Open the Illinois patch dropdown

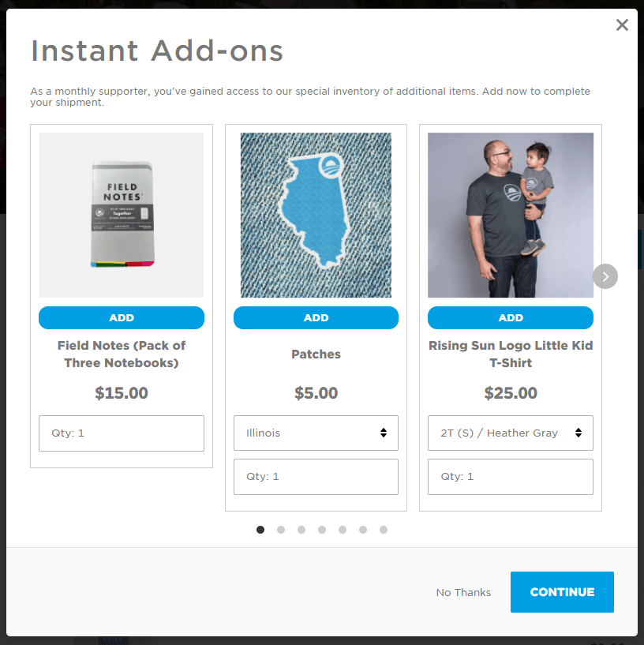pyautogui.click(x=316, y=433)
